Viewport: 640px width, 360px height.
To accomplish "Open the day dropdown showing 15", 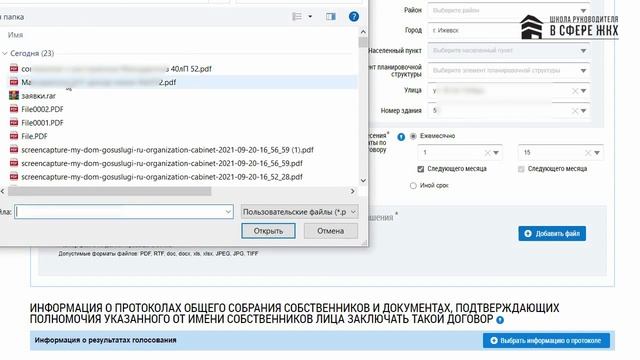I will tap(597, 153).
